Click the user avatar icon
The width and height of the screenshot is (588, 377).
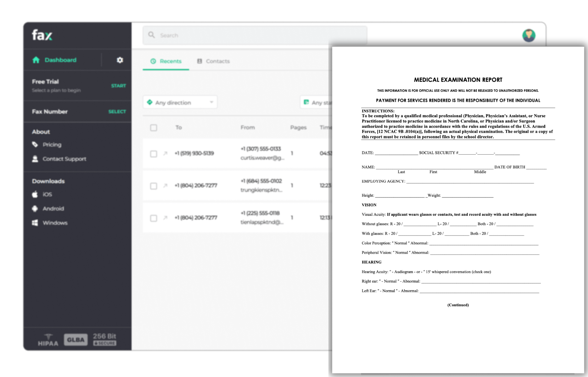pos(529,36)
